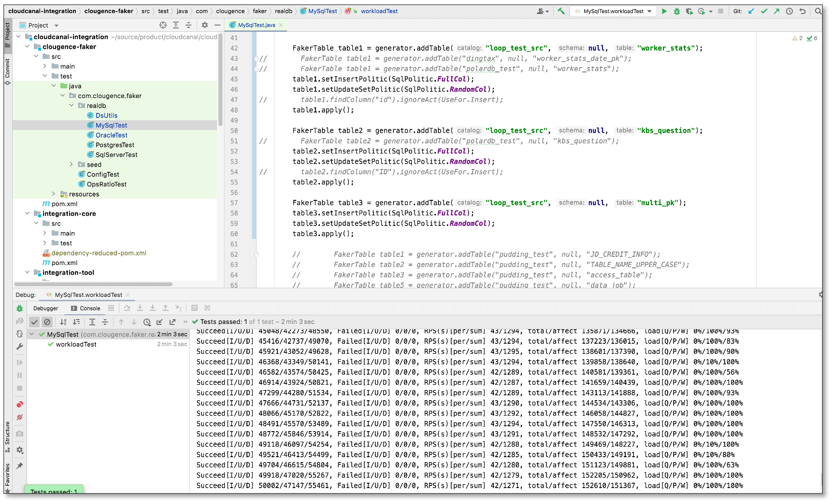Open the Favorites tool window tab
Viewport: 832px width, 504px height.
pos(7,478)
